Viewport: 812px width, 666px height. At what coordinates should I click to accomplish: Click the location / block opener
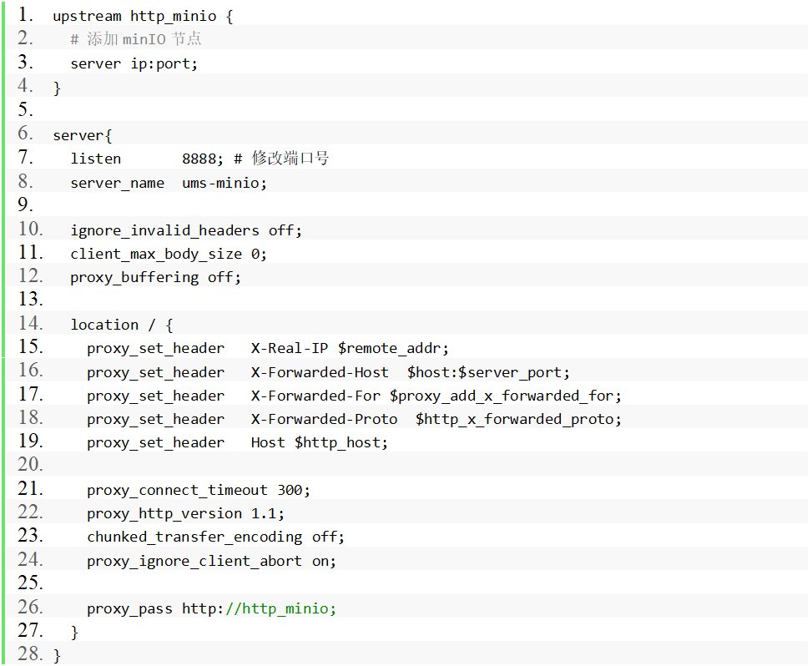(122, 325)
